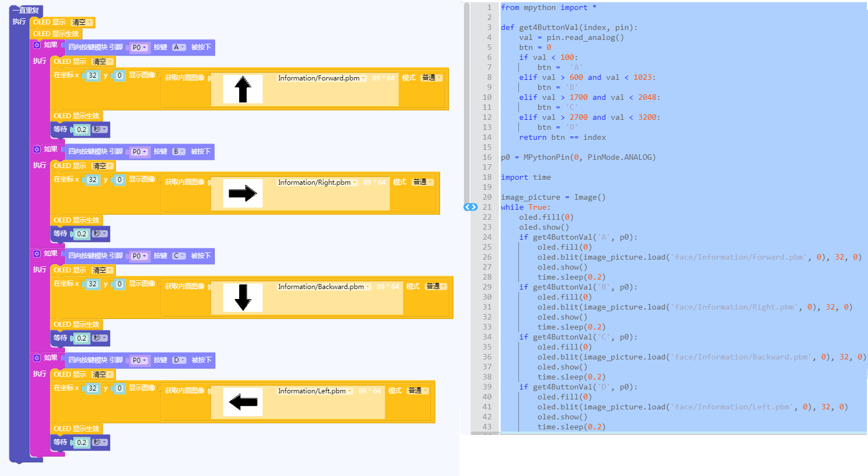This screenshot has width=868, height=476.
Task: Open gear settings on button D if-block
Action: 37,358
